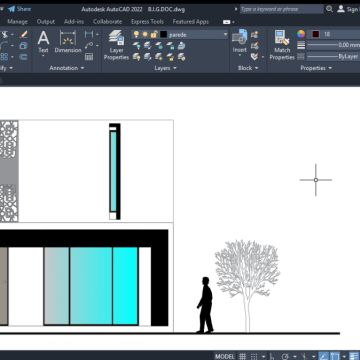Click the Create Block icon

(255, 35)
